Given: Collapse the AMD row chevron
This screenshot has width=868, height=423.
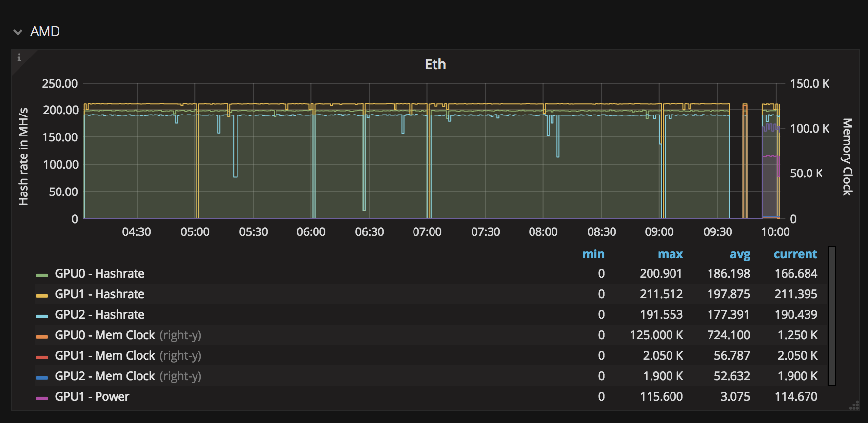Looking at the screenshot, I should (18, 32).
